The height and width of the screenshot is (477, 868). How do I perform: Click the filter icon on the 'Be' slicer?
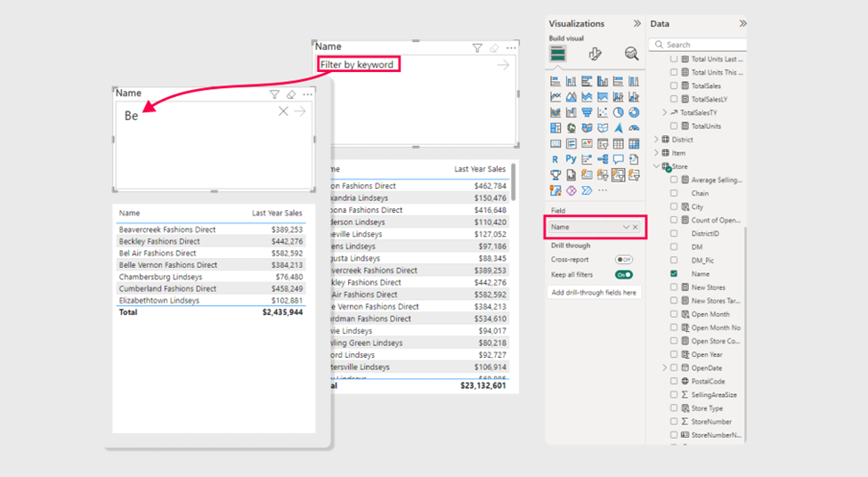pos(274,94)
